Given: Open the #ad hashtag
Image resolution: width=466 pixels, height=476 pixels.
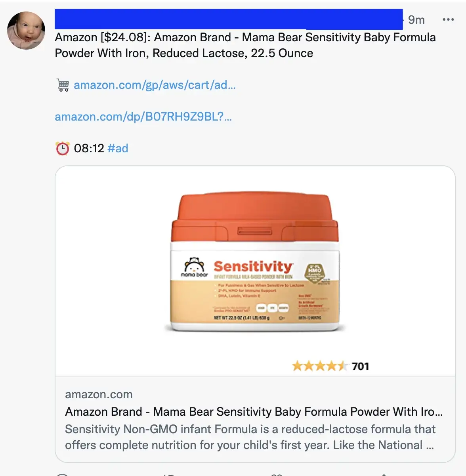Looking at the screenshot, I should 118,148.
